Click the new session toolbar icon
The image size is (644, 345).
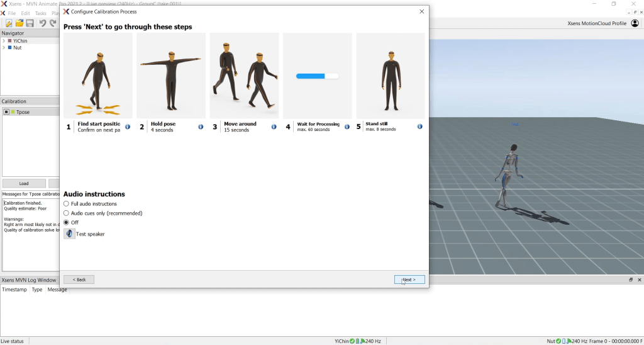(9, 23)
